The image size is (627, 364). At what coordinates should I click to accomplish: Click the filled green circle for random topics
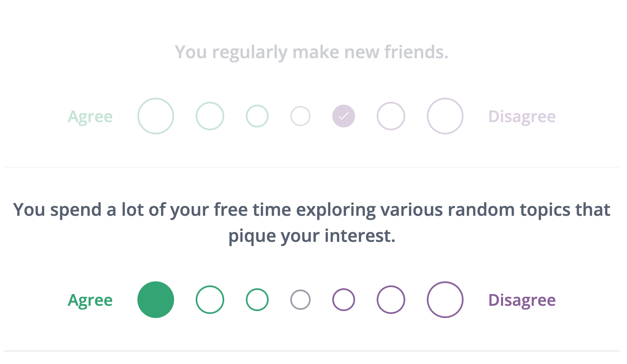pos(156,300)
